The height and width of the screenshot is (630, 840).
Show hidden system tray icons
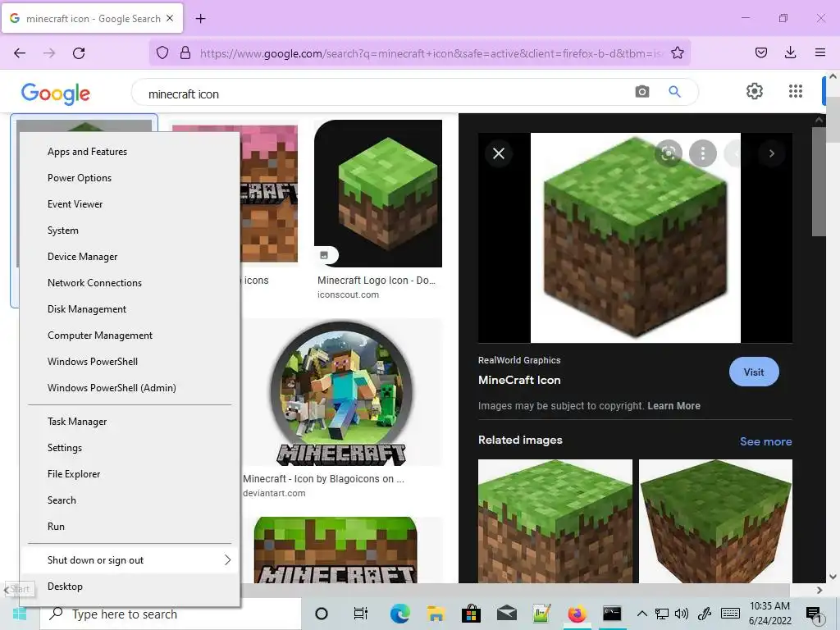[x=641, y=614]
